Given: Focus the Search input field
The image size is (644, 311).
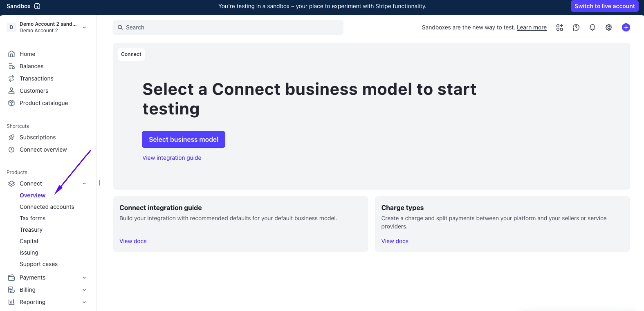Looking at the screenshot, I should point(228,27).
